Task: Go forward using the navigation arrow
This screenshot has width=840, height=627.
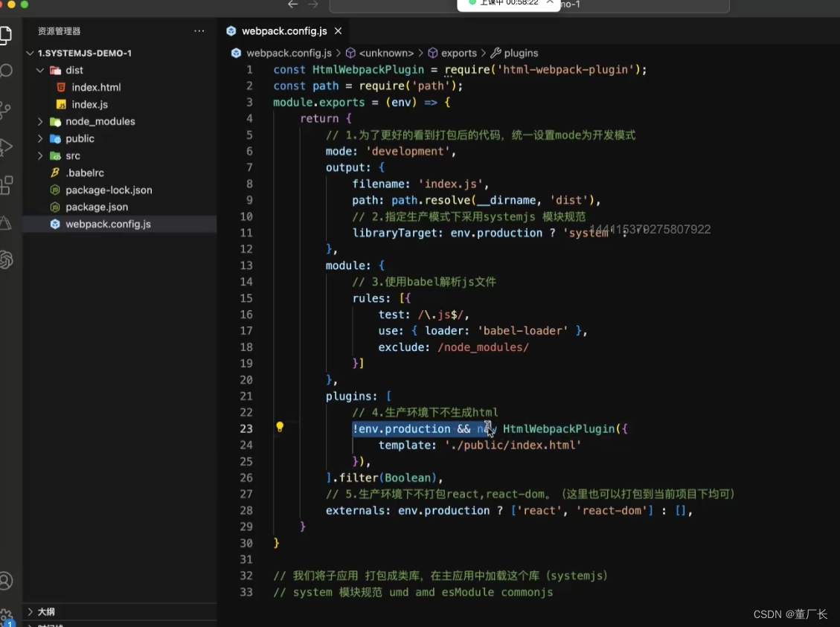Action: point(313,4)
